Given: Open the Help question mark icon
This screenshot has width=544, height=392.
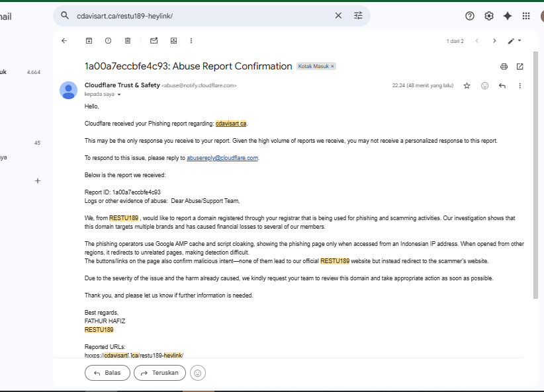Looking at the screenshot, I should tap(470, 16).
